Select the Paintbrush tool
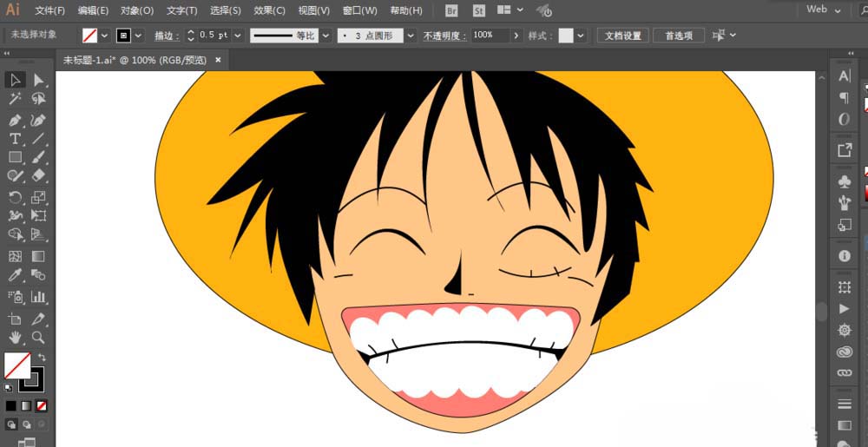This screenshot has width=868, height=447. pos(39,158)
